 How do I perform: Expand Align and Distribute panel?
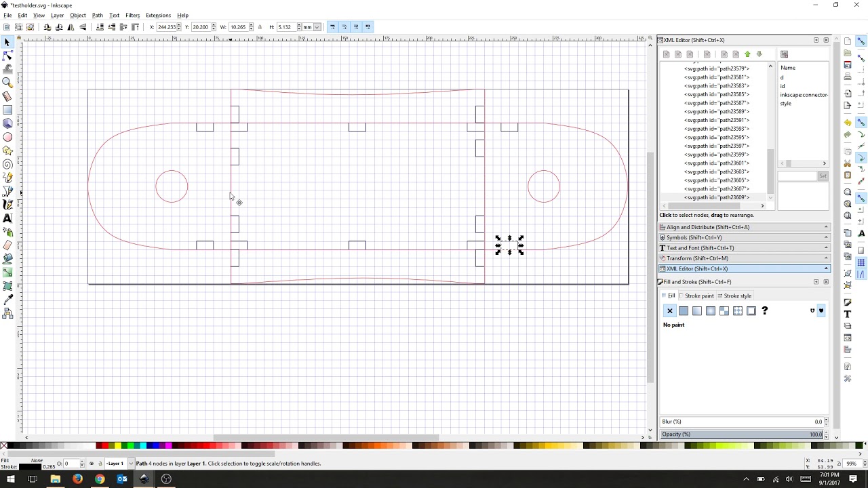coord(745,227)
